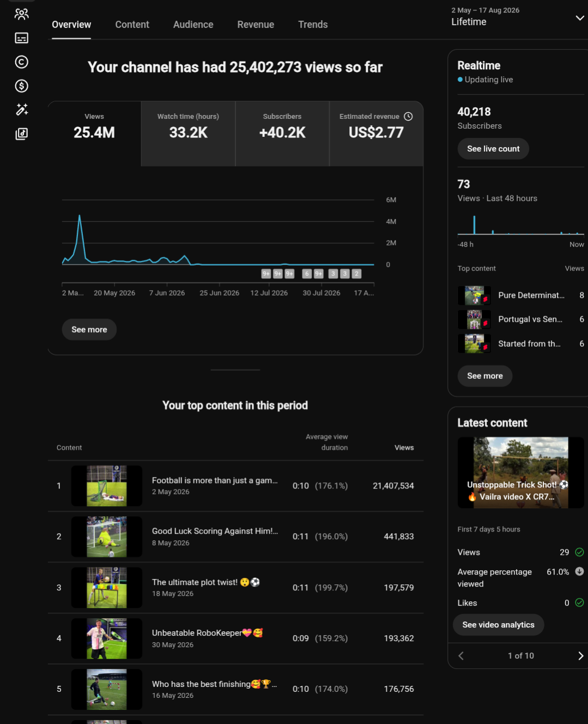Click the spike peak on the views line chart
This screenshot has height=724, width=588.
pos(80,216)
